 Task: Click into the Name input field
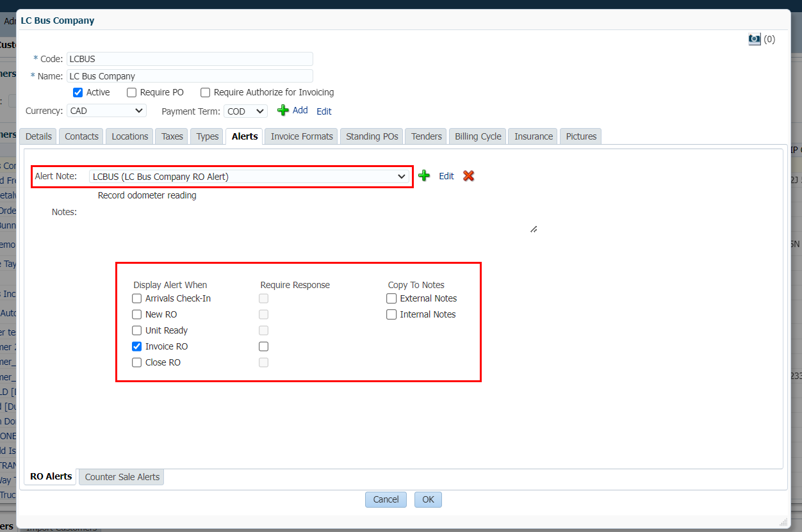(190, 76)
